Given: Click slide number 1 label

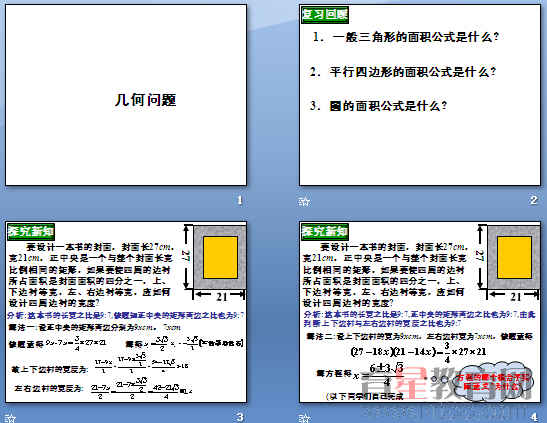Looking at the screenshot, I should point(240,200).
